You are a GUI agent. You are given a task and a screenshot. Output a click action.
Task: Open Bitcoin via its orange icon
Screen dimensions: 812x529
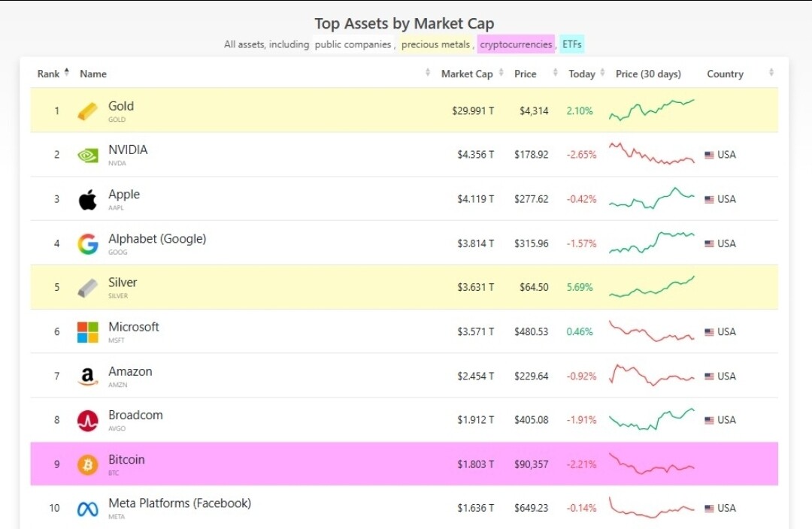click(87, 465)
